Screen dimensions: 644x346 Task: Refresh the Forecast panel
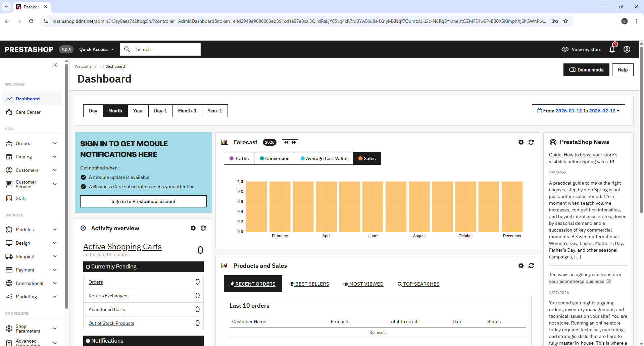point(531,142)
